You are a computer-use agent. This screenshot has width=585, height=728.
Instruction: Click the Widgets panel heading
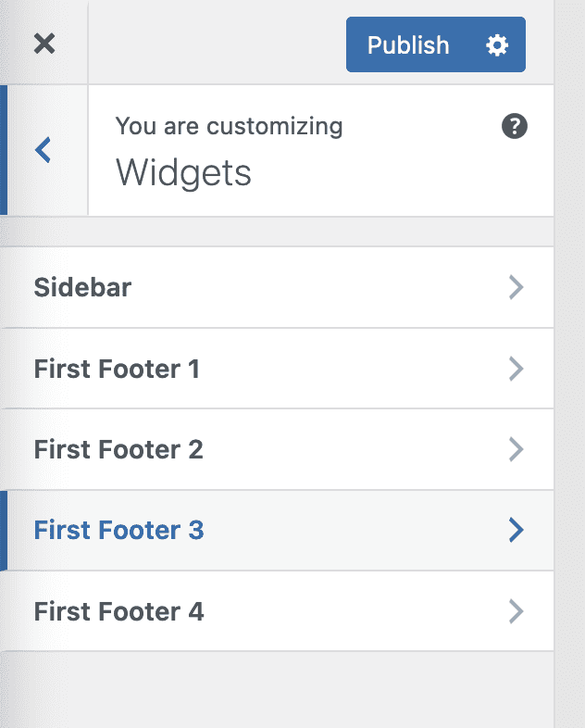(183, 173)
